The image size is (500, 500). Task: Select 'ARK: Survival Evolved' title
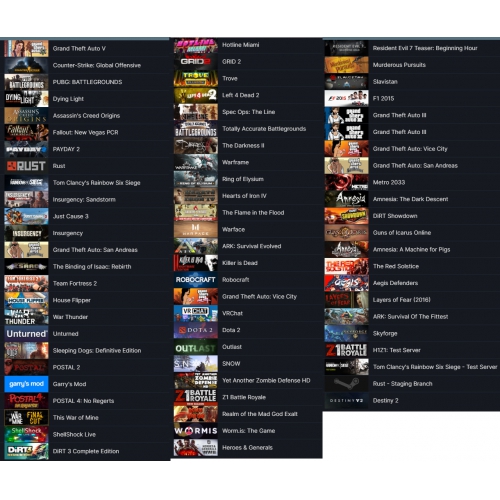252,246
